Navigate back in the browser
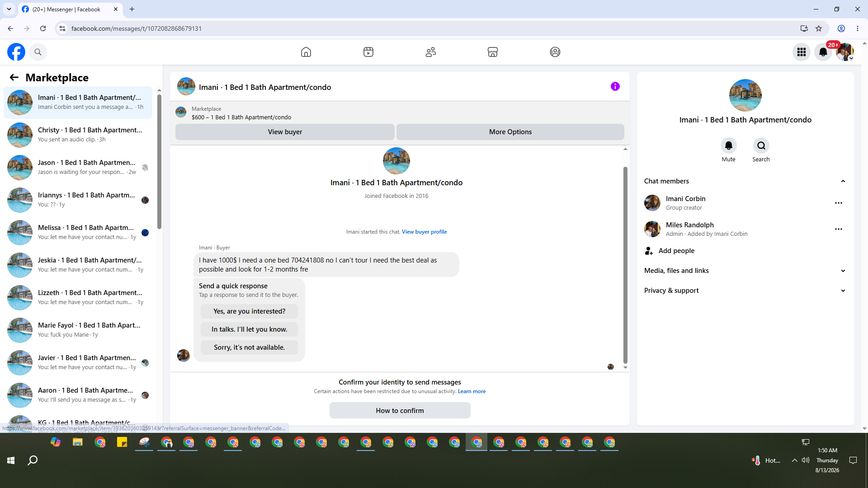This screenshot has width=868, height=488. coord(10,28)
